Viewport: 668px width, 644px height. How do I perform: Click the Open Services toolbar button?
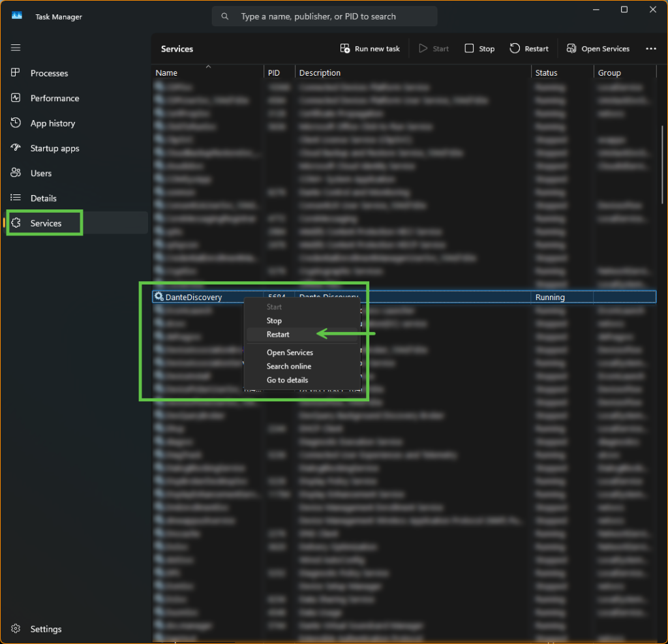(x=598, y=49)
